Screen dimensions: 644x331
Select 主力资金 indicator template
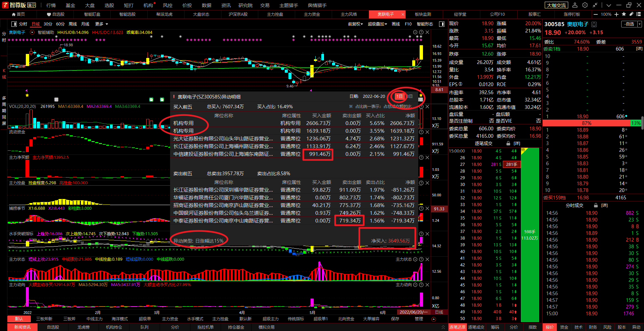170,319
